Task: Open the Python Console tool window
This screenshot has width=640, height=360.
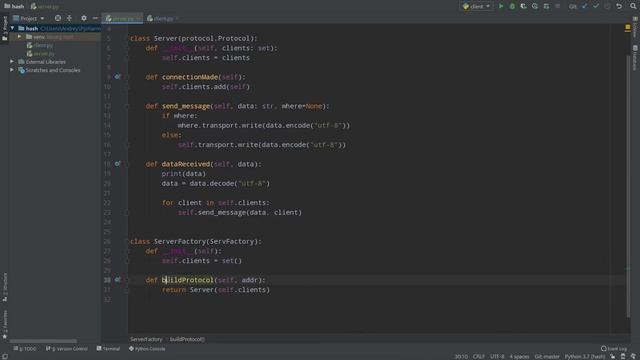Action: pos(147,349)
